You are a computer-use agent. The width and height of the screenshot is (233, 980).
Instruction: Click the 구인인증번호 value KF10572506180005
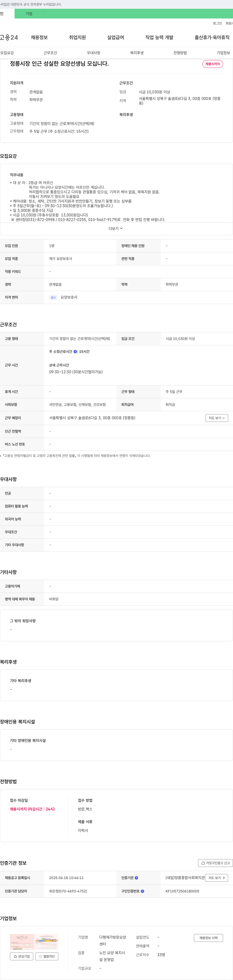point(182,891)
